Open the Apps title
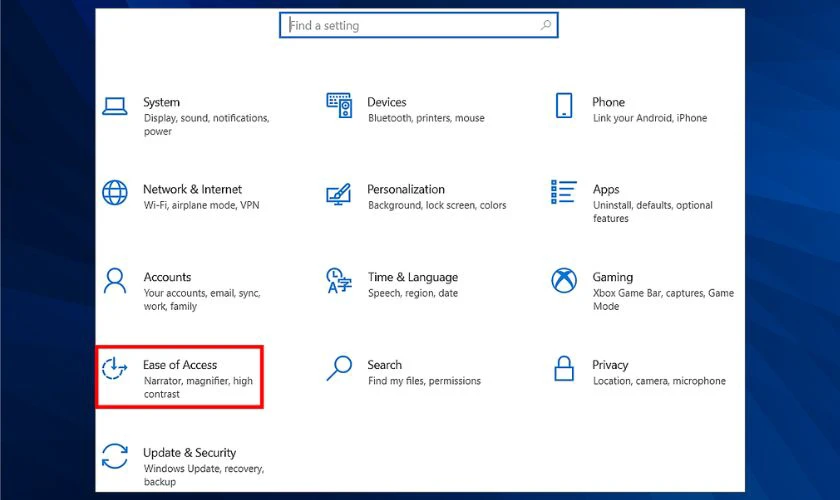The image size is (840, 500). tap(606, 190)
